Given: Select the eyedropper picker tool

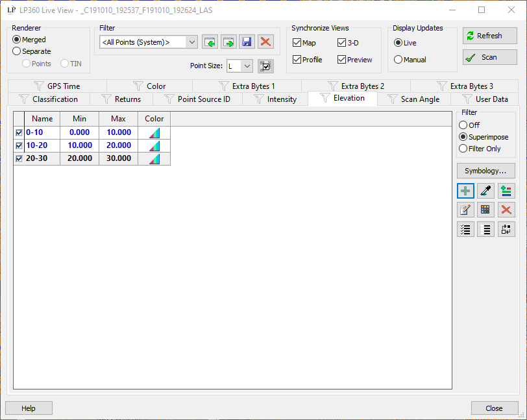Looking at the screenshot, I should (x=485, y=191).
